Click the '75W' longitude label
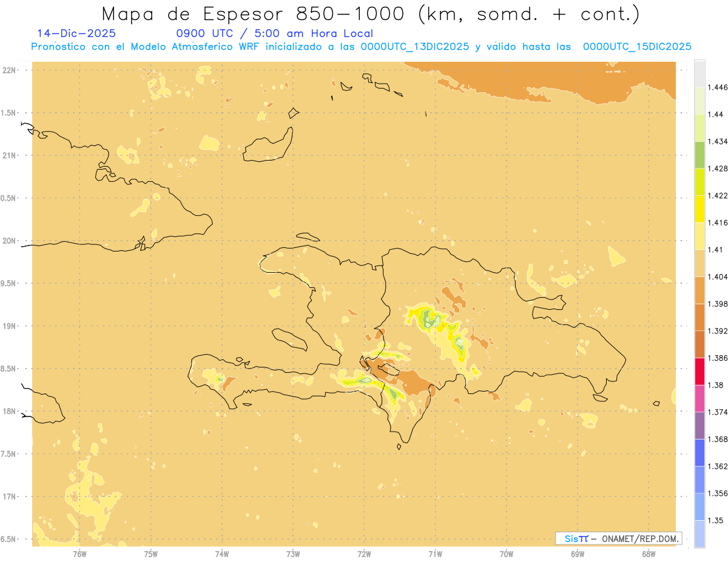728x562 pixels. pyautogui.click(x=150, y=554)
